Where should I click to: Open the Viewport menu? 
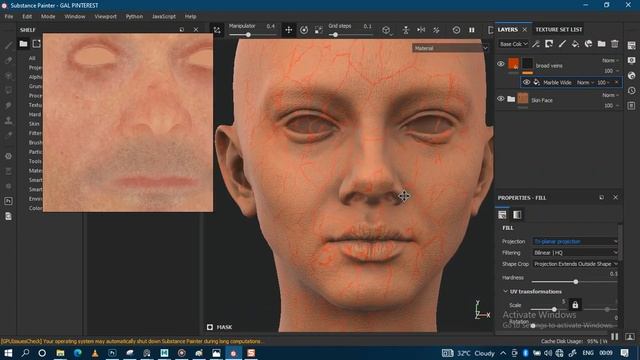coord(105,16)
